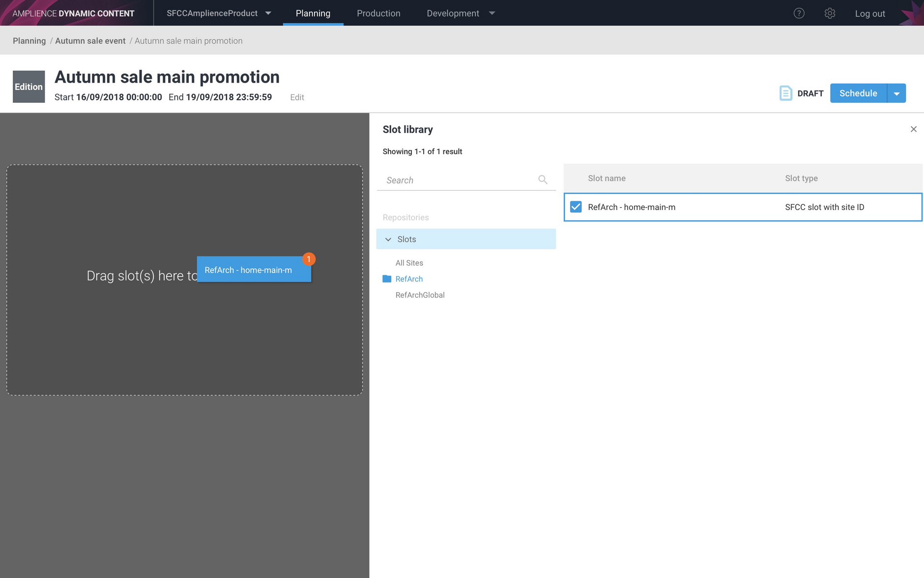Image resolution: width=924 pixels, height=578 pixels.
Task: Select the Planning tab
Action: [x=313, y=13]
